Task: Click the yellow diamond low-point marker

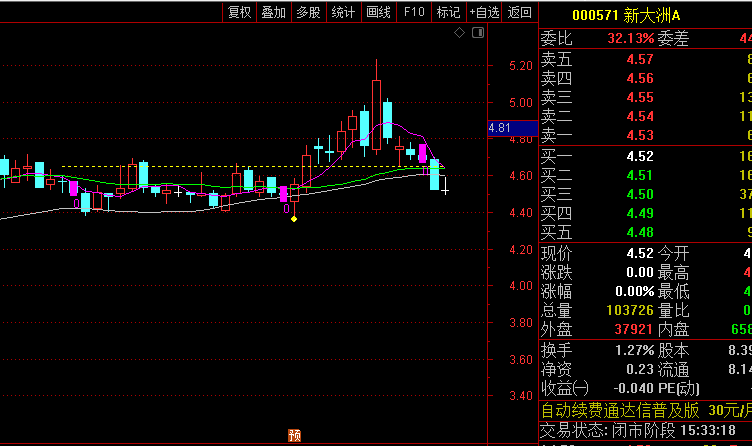Action: (294, 219)
